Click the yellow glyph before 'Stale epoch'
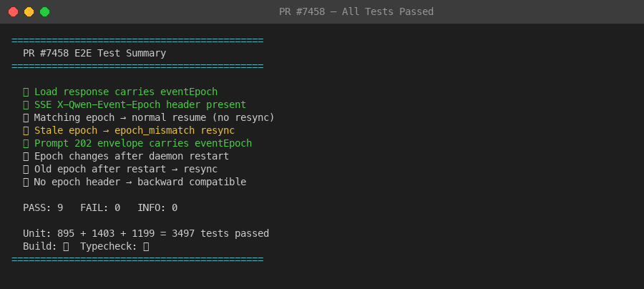The image size is (644, 289). (26, 130)
